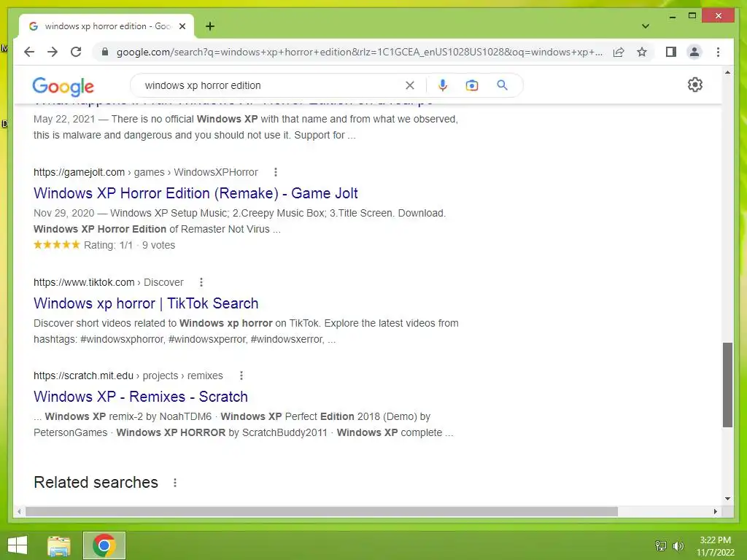
Task: Bookmark this tab with star icon
Action: click(642, 52)
